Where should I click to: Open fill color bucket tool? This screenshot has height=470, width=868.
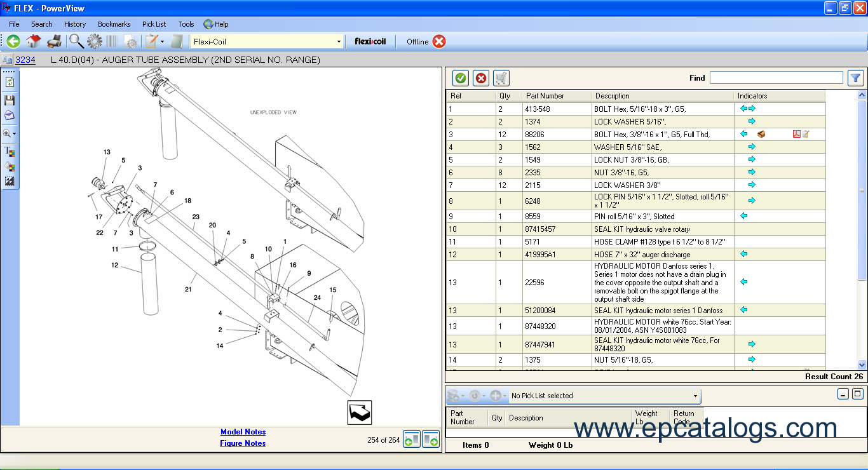pyautogui.click(x=9, y=166)
